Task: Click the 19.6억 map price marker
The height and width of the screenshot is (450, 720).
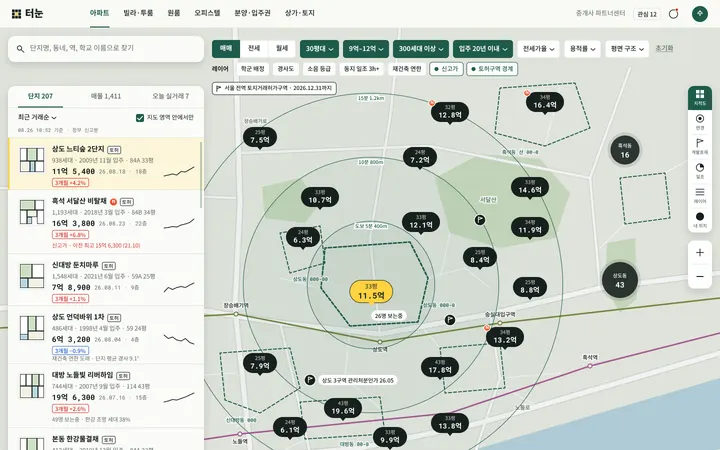Action: pyautogui.click(x=343, y=408)
